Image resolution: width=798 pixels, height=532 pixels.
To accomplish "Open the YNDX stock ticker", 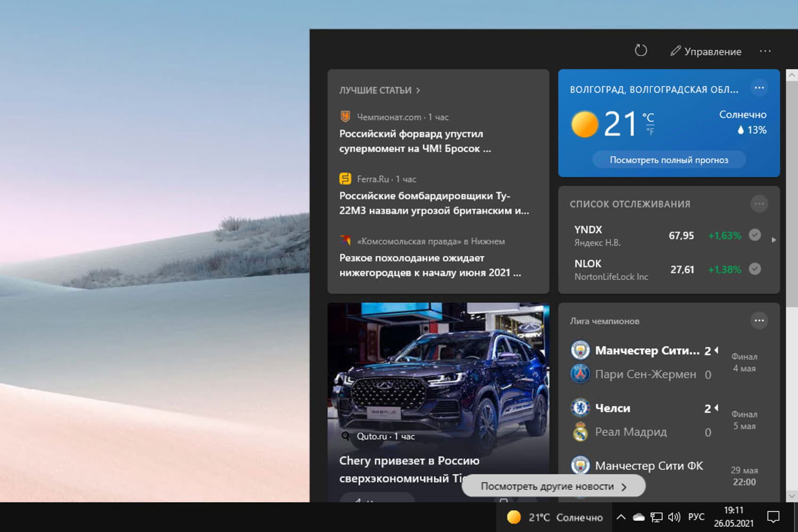I will pos(588,229).
